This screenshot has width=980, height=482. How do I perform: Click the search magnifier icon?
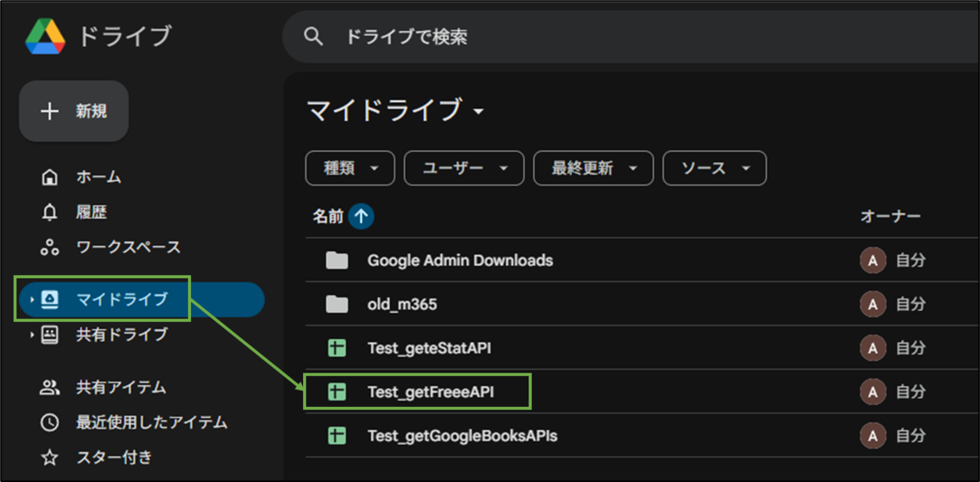314,36
